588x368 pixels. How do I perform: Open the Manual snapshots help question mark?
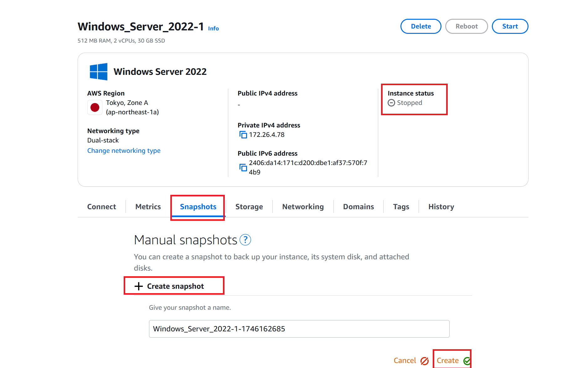tap(245, 240)
